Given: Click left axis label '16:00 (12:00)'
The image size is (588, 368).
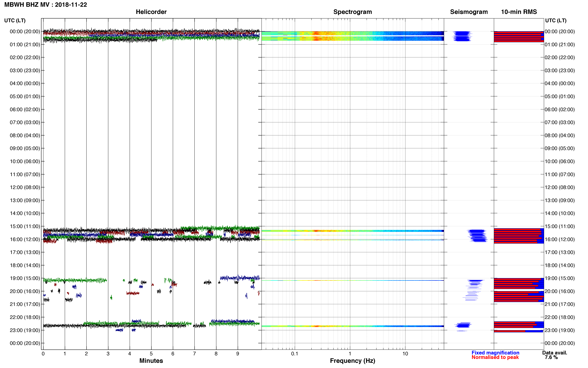Looking at the screenshot, I should coord(25,239).
